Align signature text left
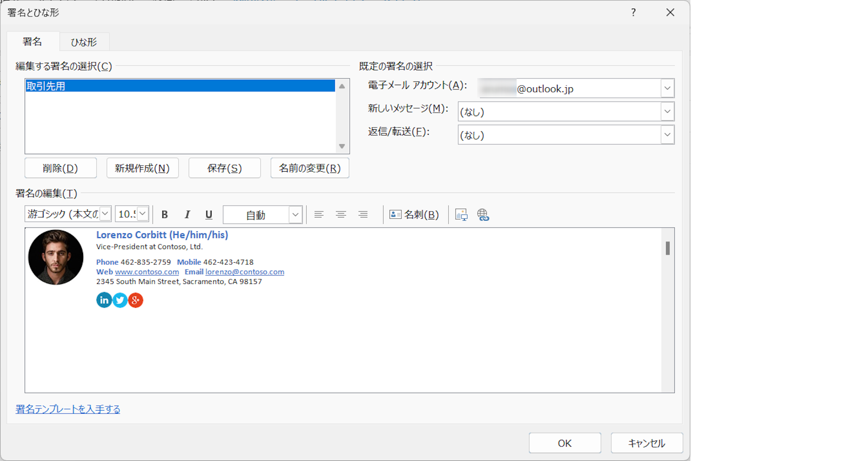This screenshot has width=868, height=461. [x=319, y=215]
